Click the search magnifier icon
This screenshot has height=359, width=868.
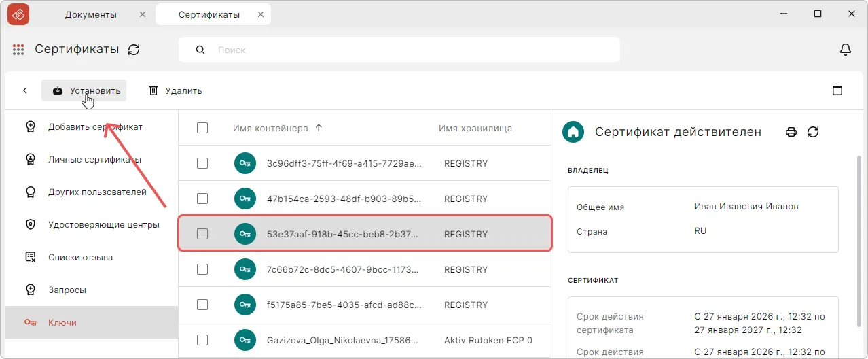tap(200, 50)
